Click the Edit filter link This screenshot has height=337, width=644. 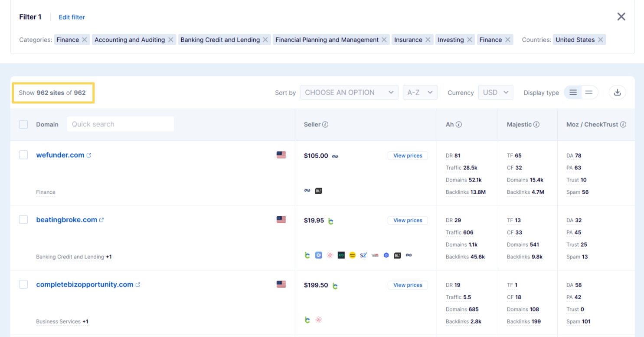pos(72,17)
